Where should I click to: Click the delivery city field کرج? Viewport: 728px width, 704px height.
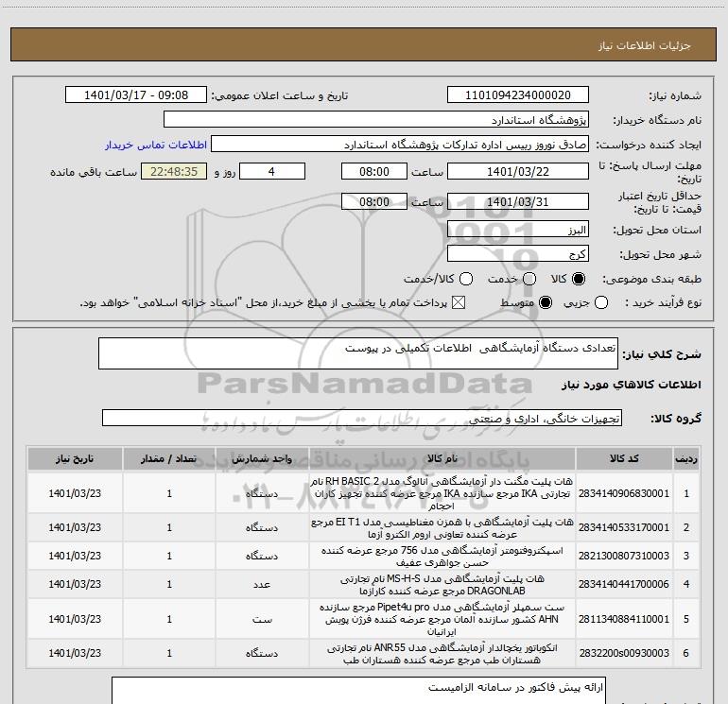[x=518, y=254]
